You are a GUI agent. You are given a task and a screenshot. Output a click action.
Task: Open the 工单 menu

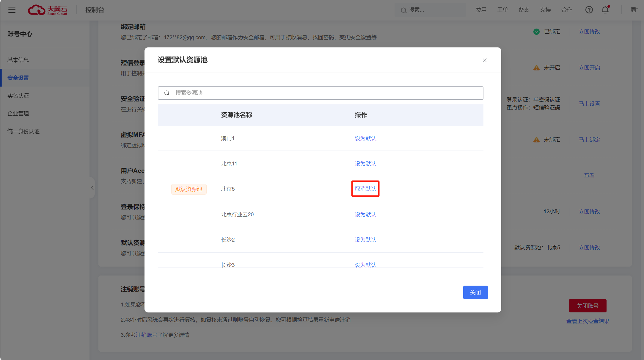click(x=502, y=10)
